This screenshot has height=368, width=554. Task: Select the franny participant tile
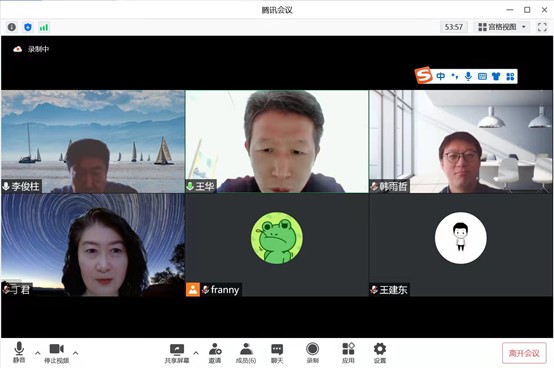point(277,245)
